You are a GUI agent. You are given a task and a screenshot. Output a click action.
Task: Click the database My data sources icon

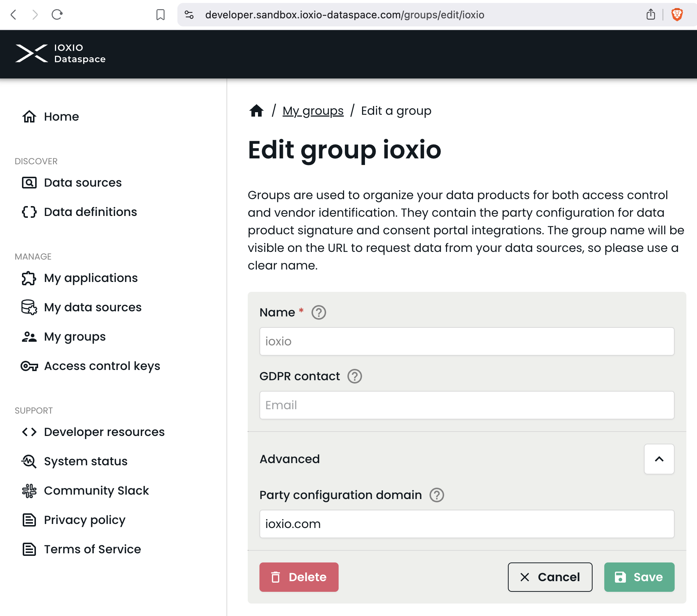click(29, 307)
